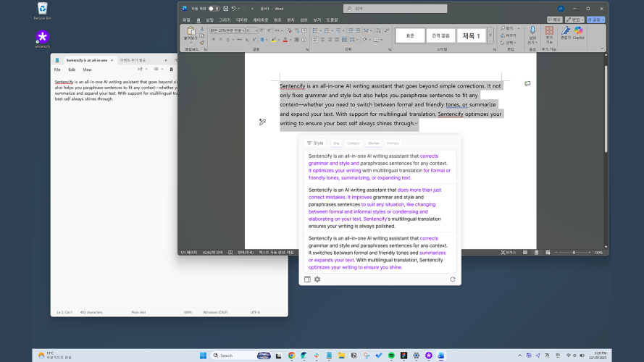Image resolution: width=644 pixels, height=362 pixels.
Task: Apply the No Spacing style
Action: coord(440,35)
